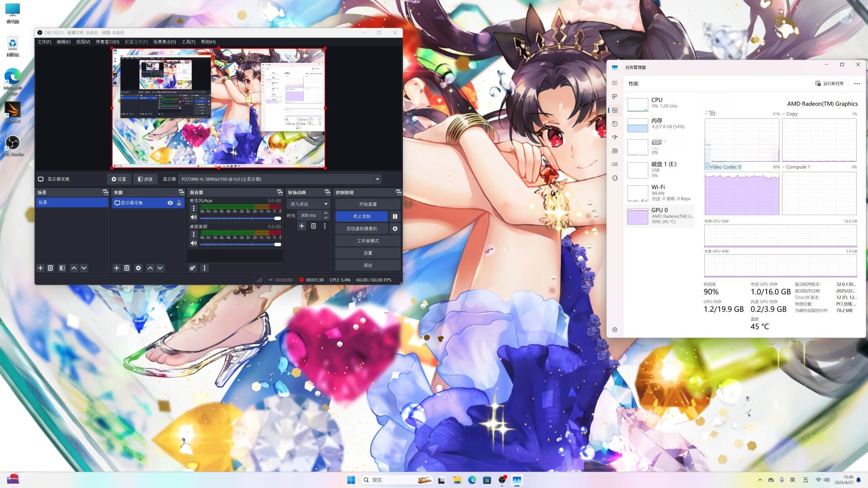Viewport: 868px width, 488px height.
Task: Pop out the 场景 dock panel
Action: 105,192
